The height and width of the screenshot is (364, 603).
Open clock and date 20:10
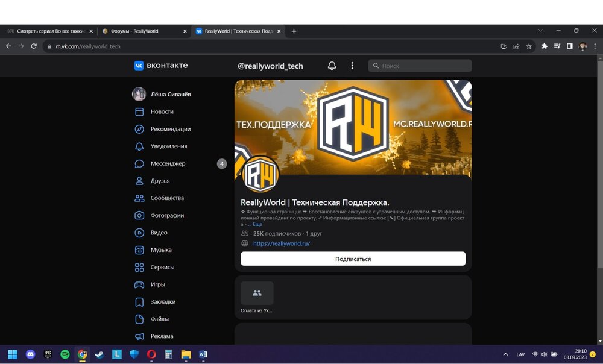(x=575, y=354)
